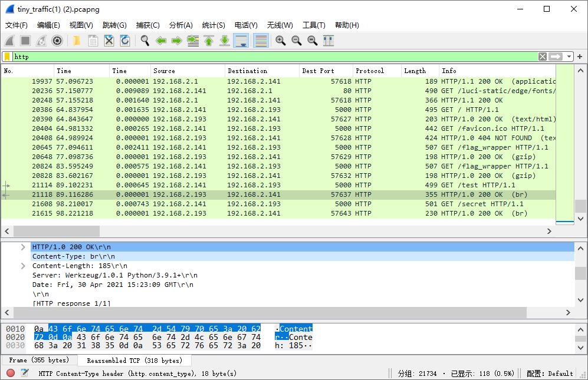Open the 分析(A) menu
588x380 pixels.
click(180, 25)
